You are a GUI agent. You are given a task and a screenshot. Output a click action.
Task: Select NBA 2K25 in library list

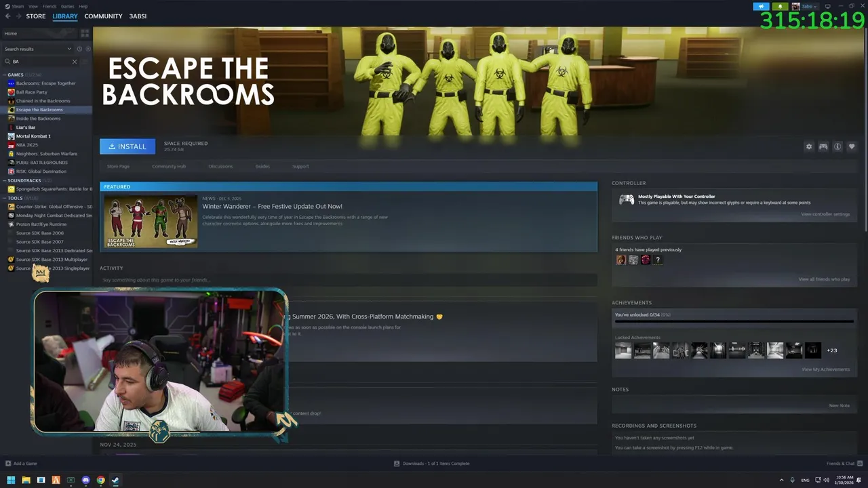pos(27,145)
